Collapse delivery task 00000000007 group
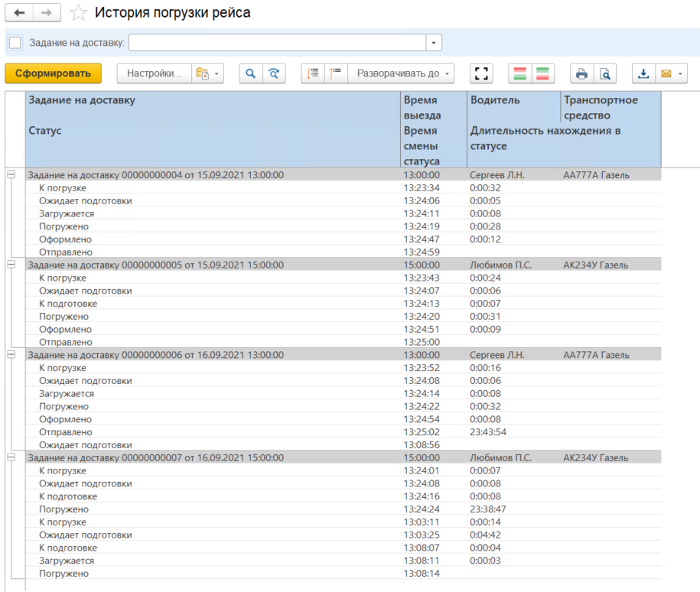 pyautogui.click(x=11, y=457)
